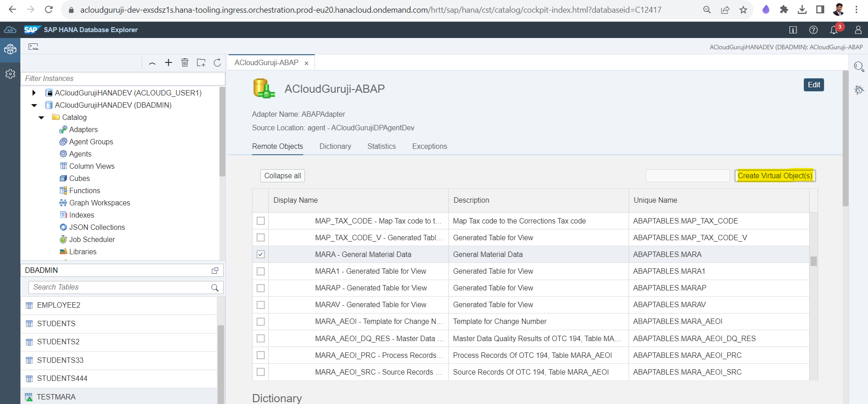Collapse the Catalog folder
Viewport: 868px width, 404px height.
42,118
